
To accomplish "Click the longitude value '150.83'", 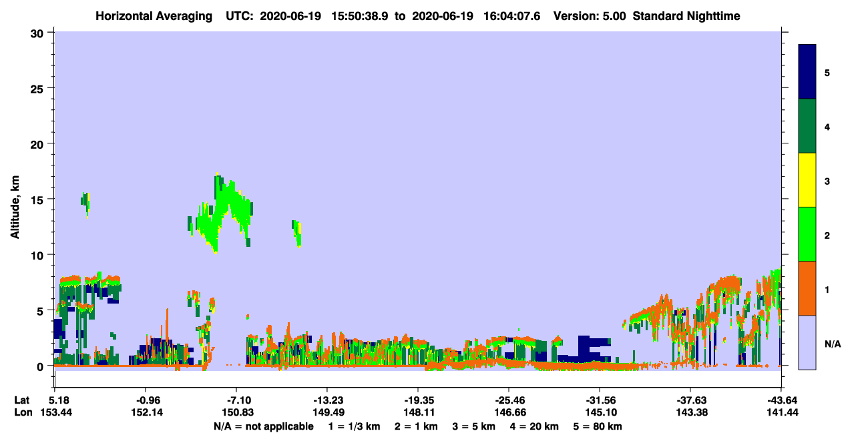I will [238, 412].
